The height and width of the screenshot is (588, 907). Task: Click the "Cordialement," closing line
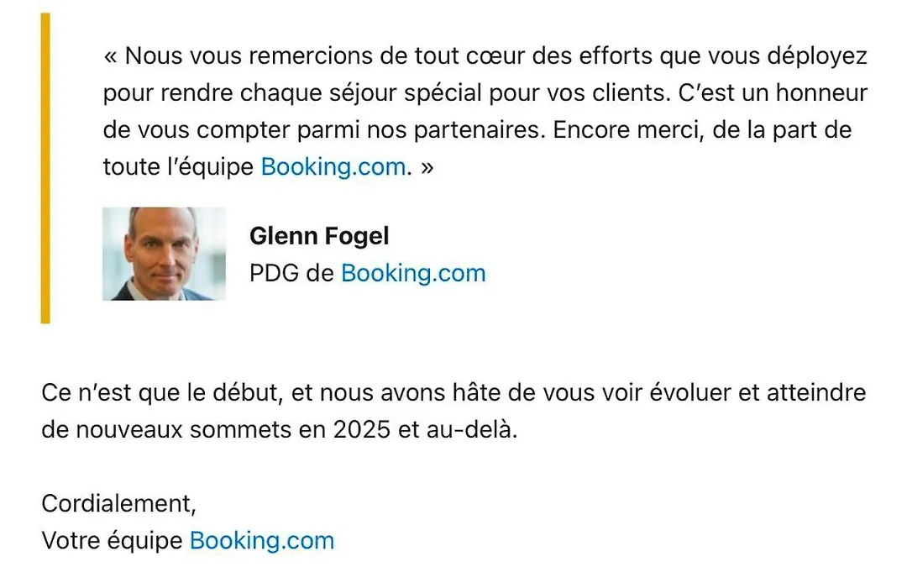[118, 504]
